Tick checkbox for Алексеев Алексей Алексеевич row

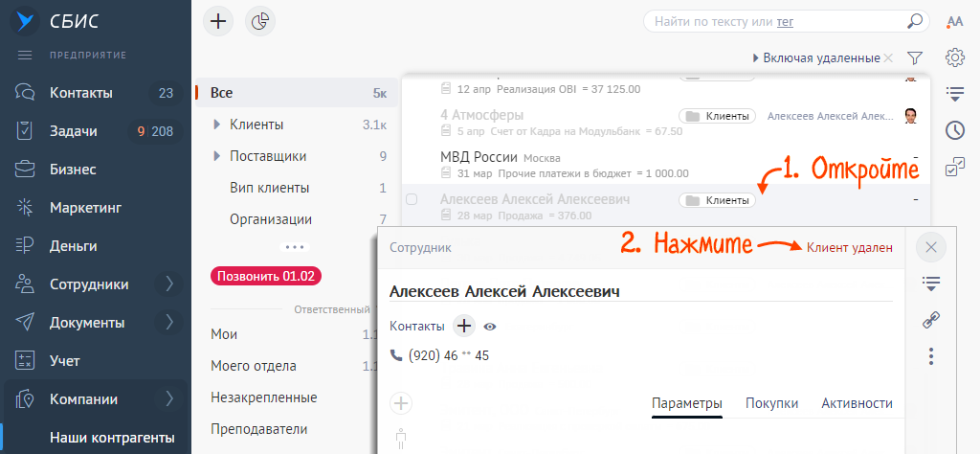[412, 199]
